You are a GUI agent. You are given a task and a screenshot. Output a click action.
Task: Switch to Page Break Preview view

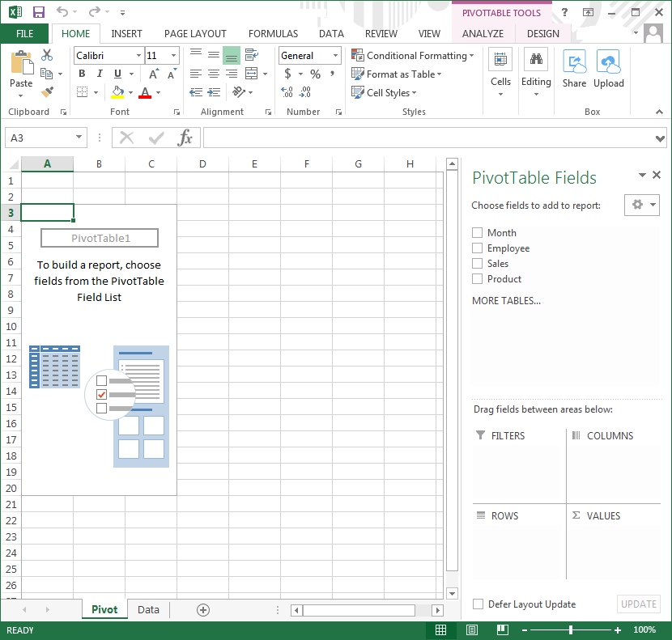pos(502,629)
